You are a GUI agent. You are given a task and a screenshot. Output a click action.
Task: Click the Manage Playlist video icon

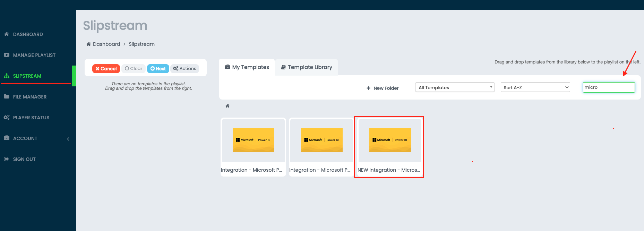[x=7, y=55]
